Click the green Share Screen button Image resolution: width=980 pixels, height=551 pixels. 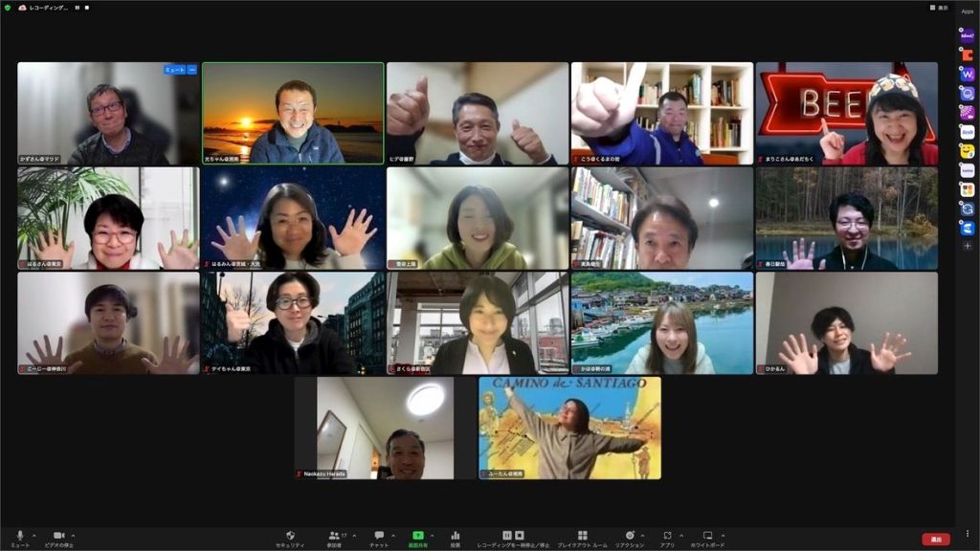click(418, 537)
